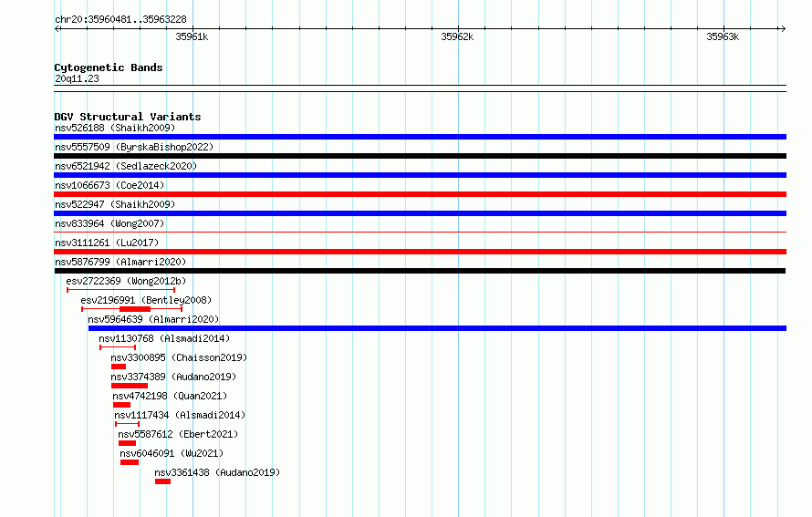
Task: Click the nsv6046091 red block
Action: pyautogui.click(x=130, y=462)
